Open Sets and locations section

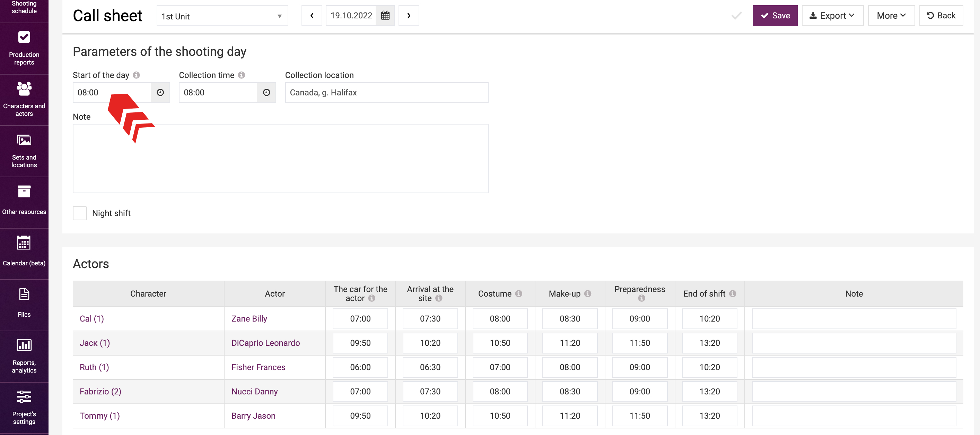[24, 151]
